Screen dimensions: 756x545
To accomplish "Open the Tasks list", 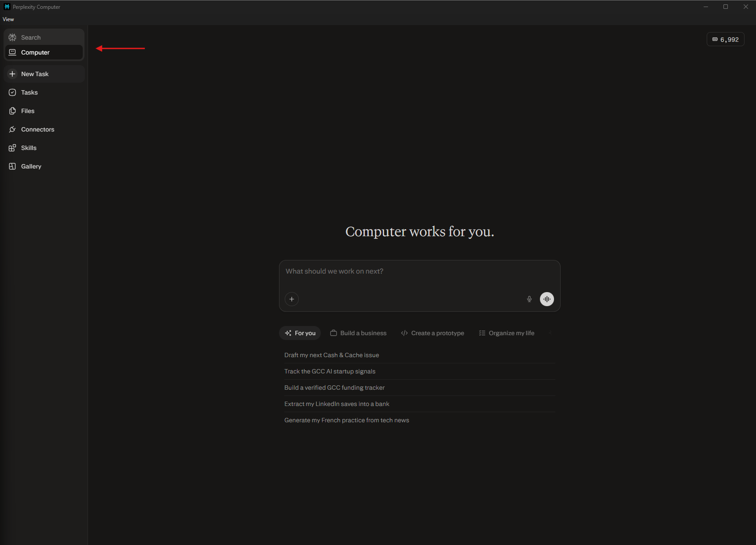I will pos(44,92).
